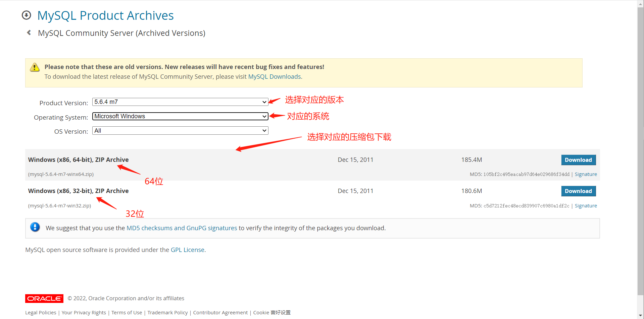Click the Oracle copyright 2022 notice
644x319 pixels.
coord(126,298)
